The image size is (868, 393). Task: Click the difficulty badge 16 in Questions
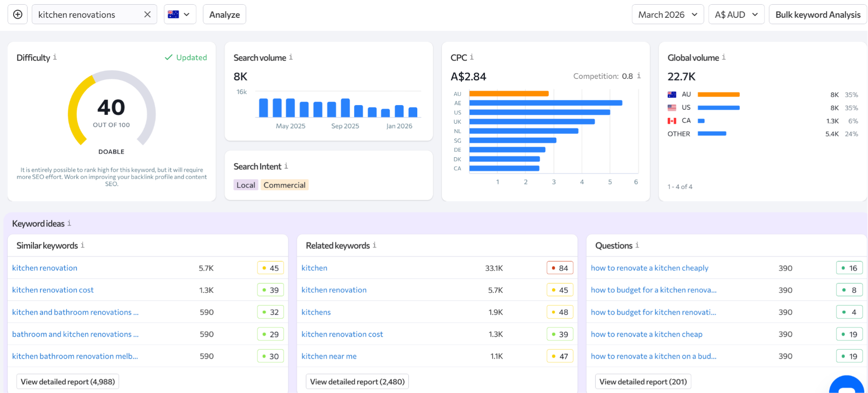849,268
